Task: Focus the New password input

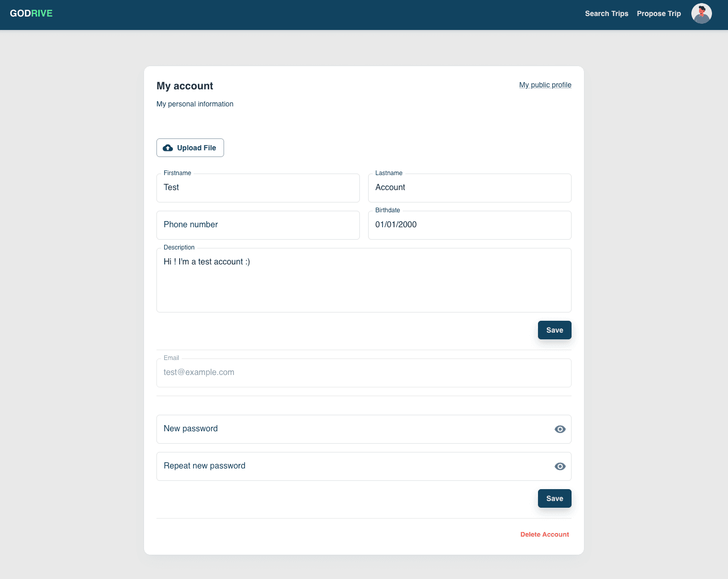Action: (x=351, y=429)
